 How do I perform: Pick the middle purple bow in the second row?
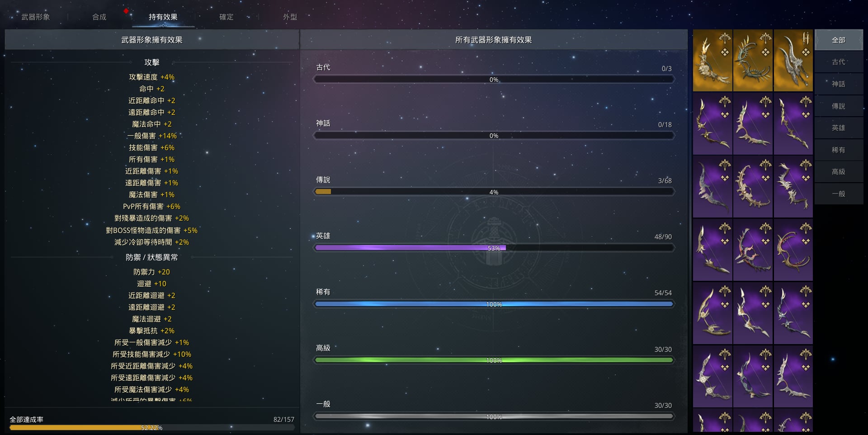[753, 124]
